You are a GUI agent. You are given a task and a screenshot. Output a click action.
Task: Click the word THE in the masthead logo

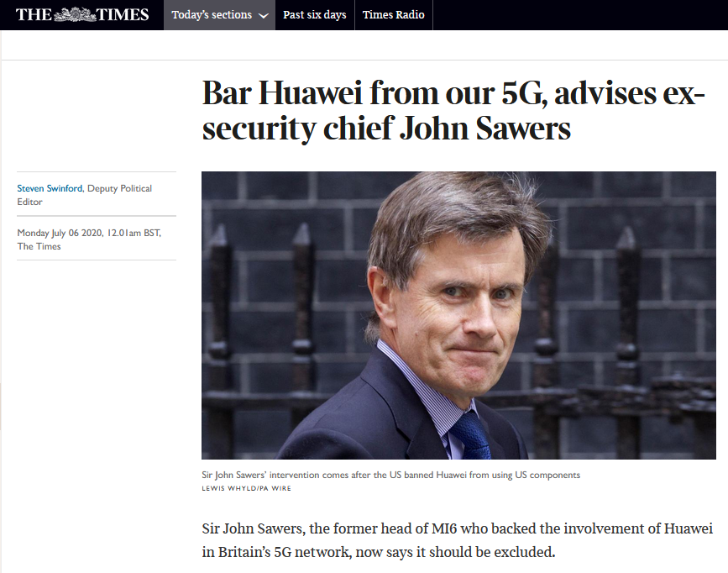[34, 14]
